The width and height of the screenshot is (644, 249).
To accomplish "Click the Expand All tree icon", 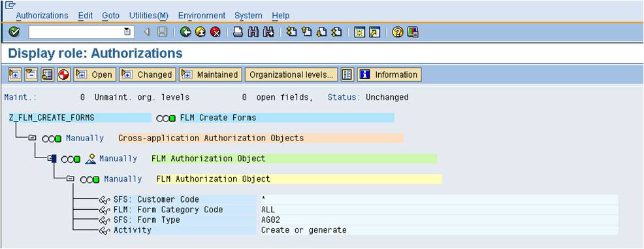I will [x=15, y=75].
